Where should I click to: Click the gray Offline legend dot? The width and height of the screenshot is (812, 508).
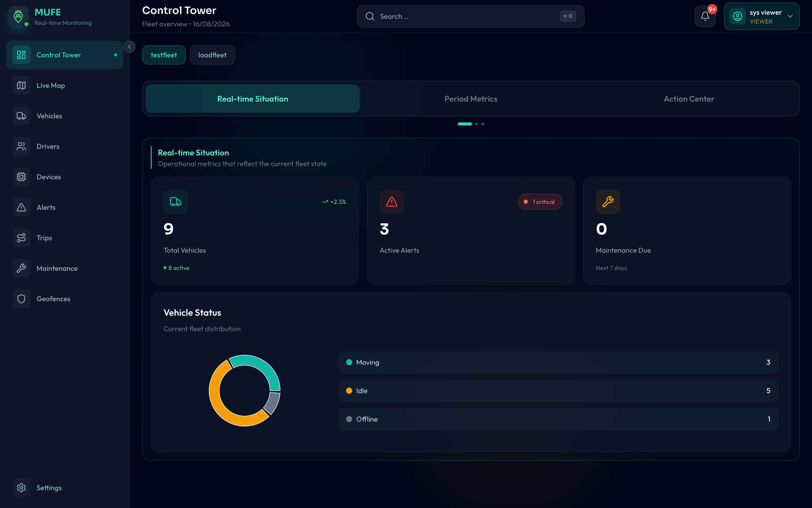tap(349, 419)
